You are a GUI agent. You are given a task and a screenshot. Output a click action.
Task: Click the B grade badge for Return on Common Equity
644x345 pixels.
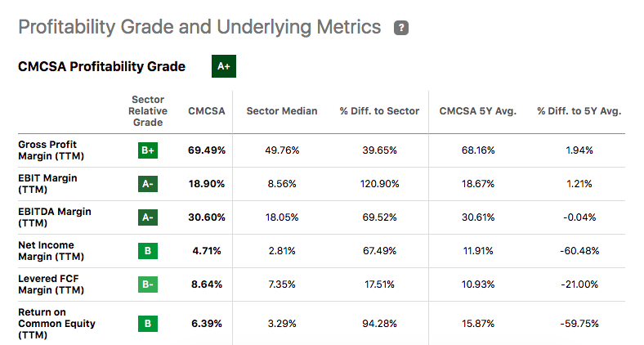tap(148, 324)
